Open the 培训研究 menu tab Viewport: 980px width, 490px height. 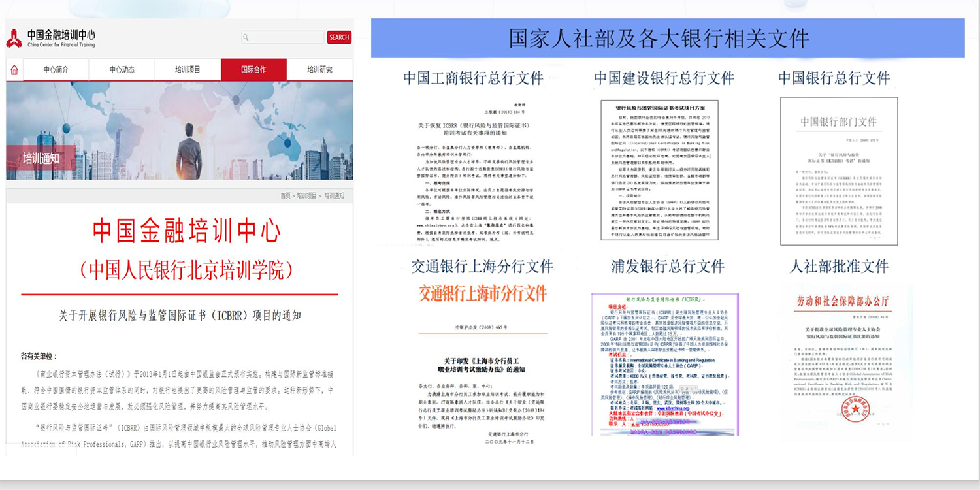[x=319, y=70]
